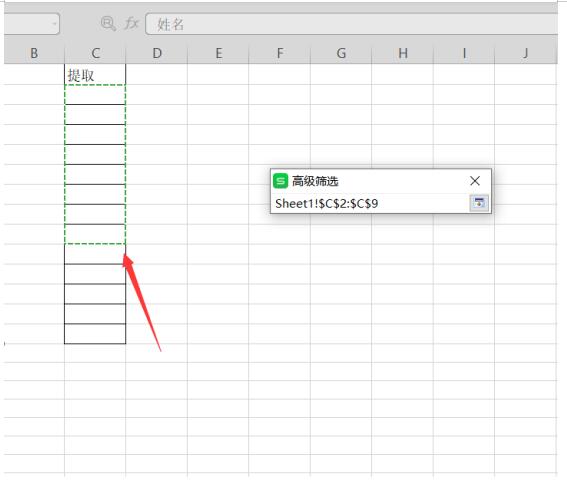Open the name box dropdown arrow
The width and height of the screenshot is (567, 480).
point(54,24)
